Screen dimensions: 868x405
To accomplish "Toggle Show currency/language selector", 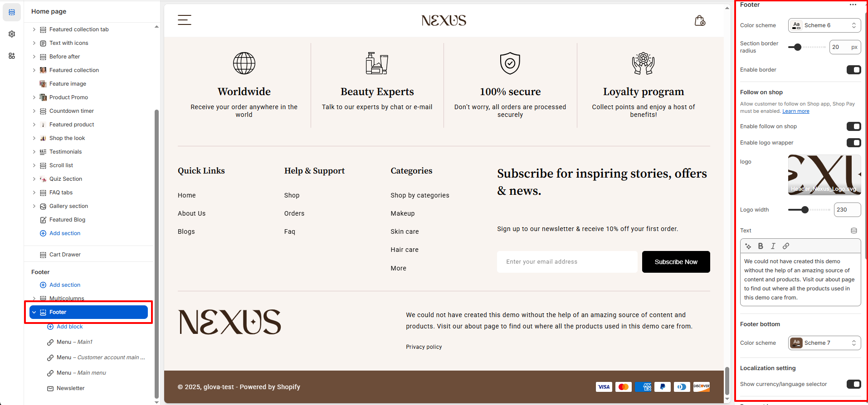I will tap(853, 384).
